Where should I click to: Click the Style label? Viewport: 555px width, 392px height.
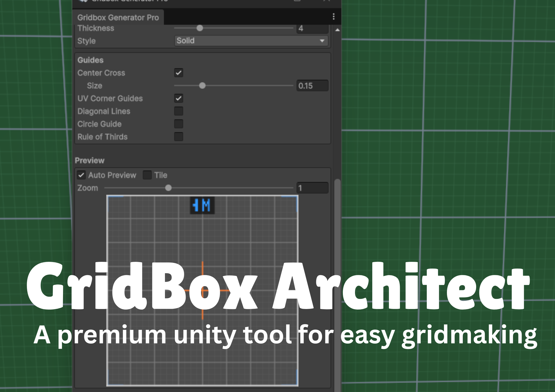click(87, 41)
